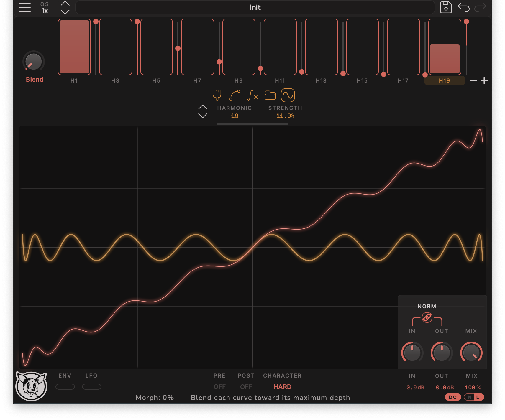Undo the last change
Image resolution: width=505 pixels, height=420 pixels.
coord(463,7)
